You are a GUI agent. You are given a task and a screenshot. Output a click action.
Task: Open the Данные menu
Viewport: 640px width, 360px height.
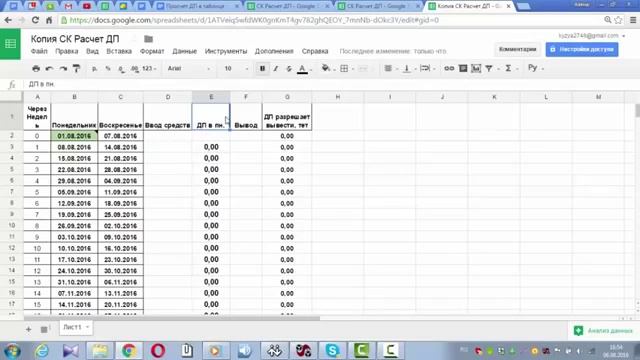(184, 51)
